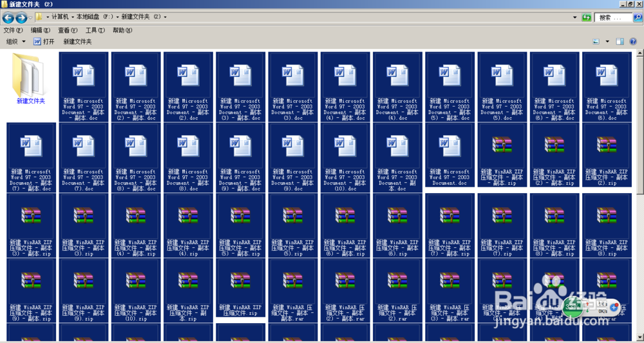
Task: Select Word Document - 副本 (8).doc
Action: click(188, 158)
